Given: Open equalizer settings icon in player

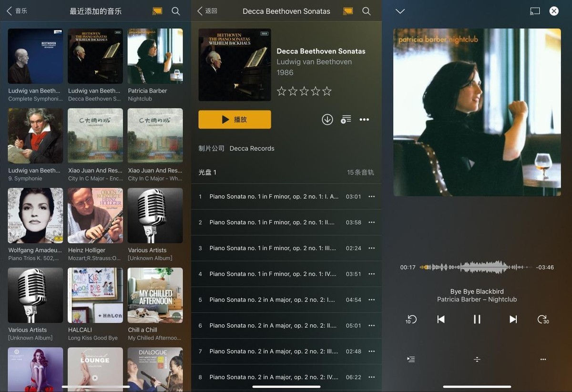Looking at the screenshot, I should click(477, 359).
